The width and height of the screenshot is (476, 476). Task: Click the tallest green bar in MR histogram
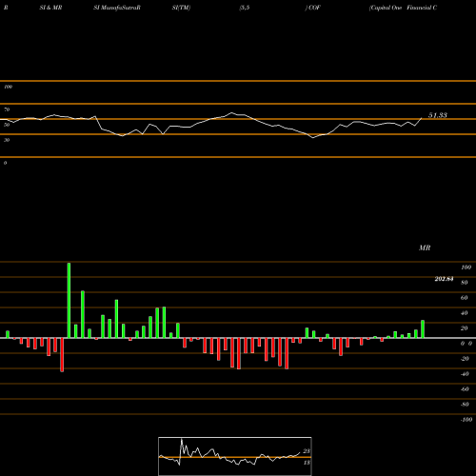click(69, 300)
